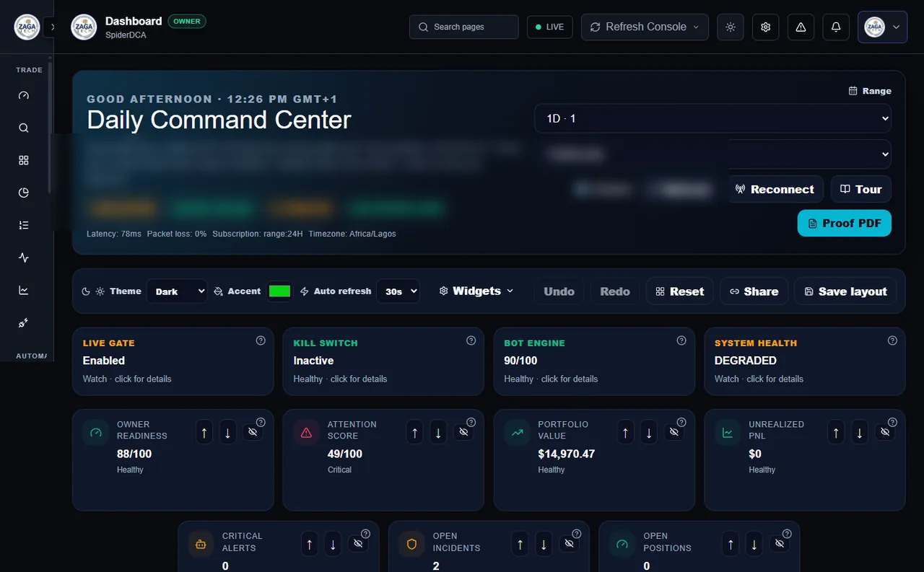Open the 1D · 1 range dropdown
Viewport: 924px width, 572px height.
[x=713, y=118]
